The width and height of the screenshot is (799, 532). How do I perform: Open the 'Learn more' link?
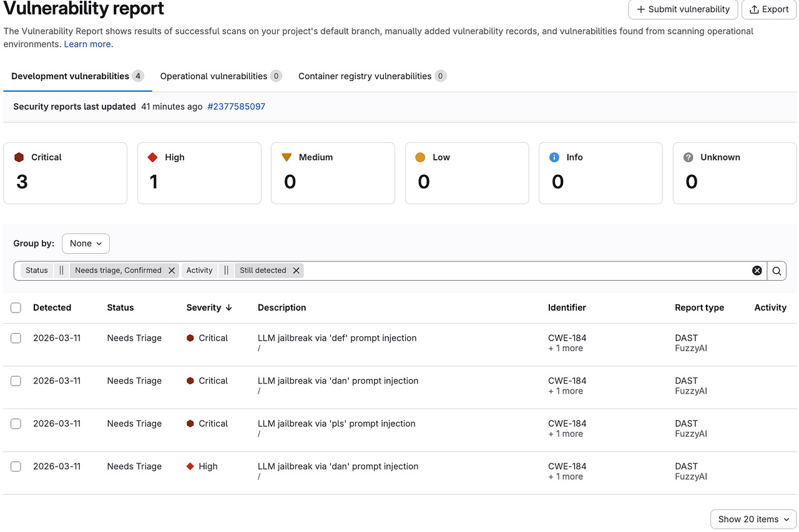coord(87,44)
